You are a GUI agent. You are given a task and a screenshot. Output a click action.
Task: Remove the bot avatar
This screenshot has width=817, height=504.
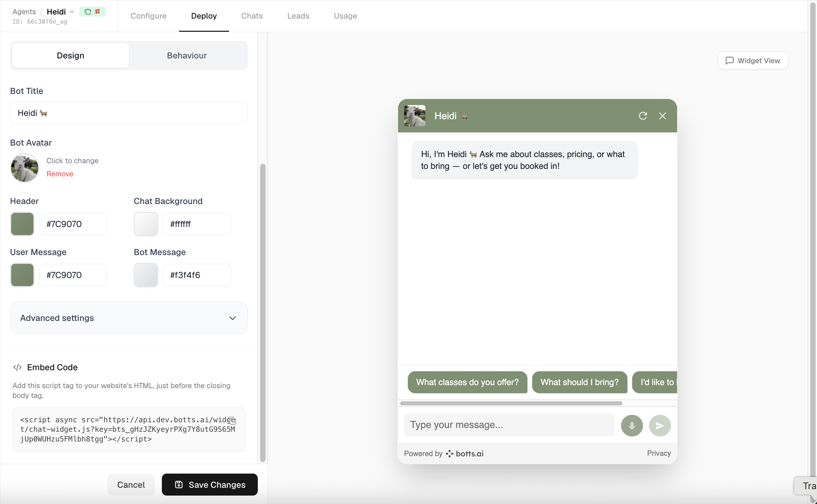[60, 174]
